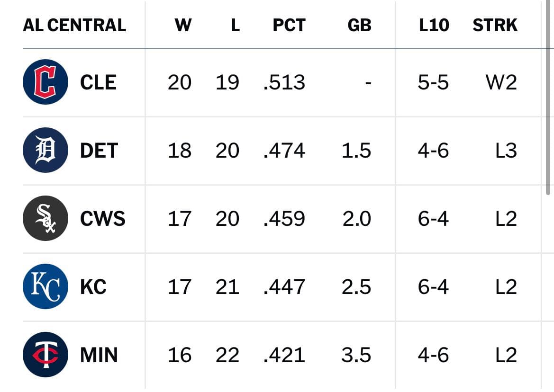The height and width of the screenshot is (392, 554).
Task: Open the Kansas City Royals logo
Action: click(x=45, y=286)
